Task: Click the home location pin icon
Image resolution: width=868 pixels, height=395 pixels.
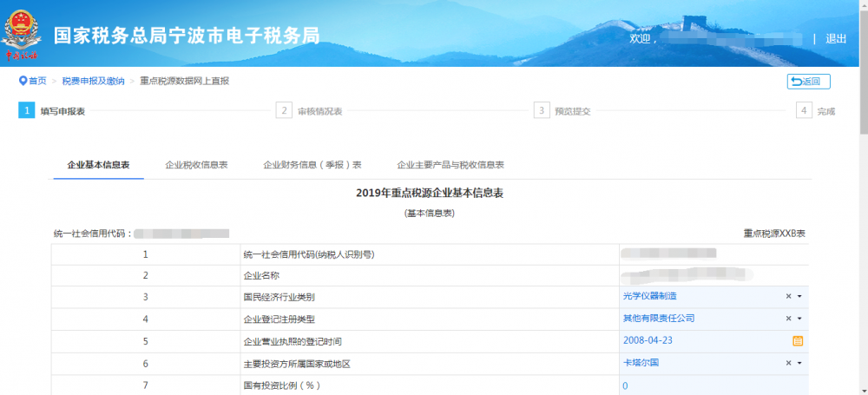Action: (x=23, y=81)
